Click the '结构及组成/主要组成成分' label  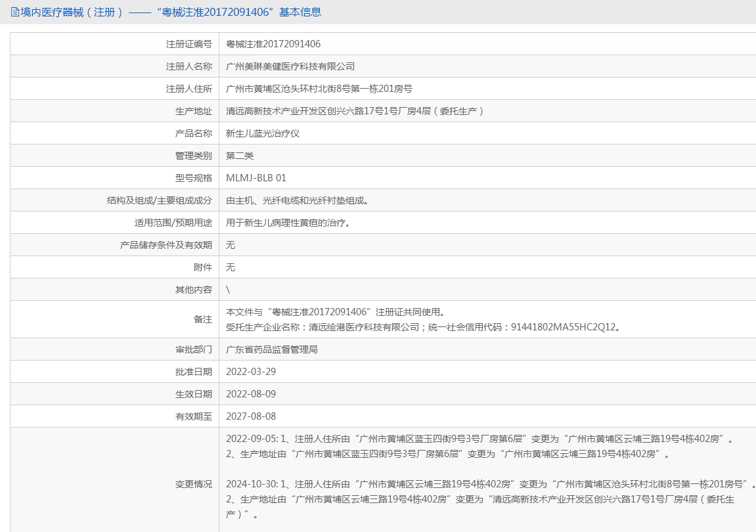[x=160, y=200]
